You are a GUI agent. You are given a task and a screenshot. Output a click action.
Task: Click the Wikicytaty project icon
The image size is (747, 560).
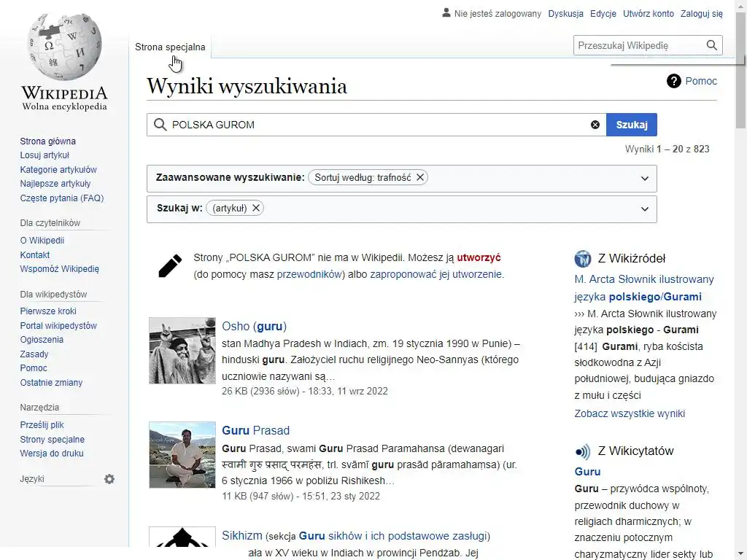[x=583, y=451]
